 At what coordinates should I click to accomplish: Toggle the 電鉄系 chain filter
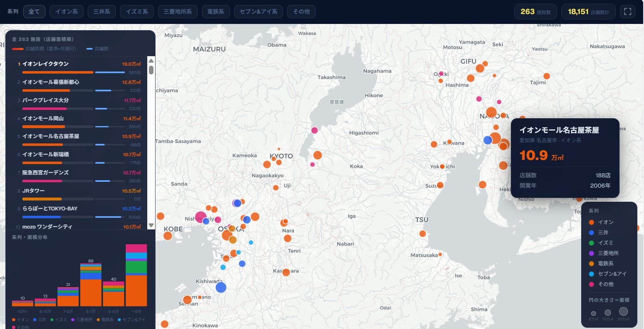tap(216, 12)
